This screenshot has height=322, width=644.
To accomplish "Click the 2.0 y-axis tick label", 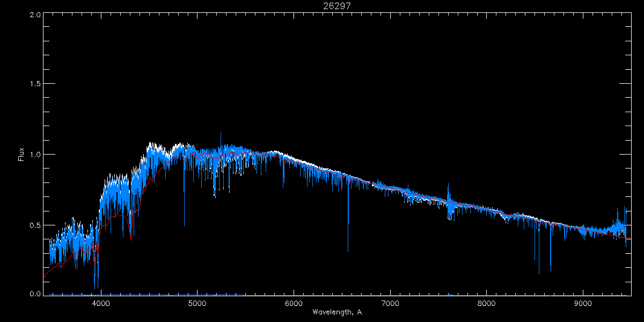I will tap(35, 15).
